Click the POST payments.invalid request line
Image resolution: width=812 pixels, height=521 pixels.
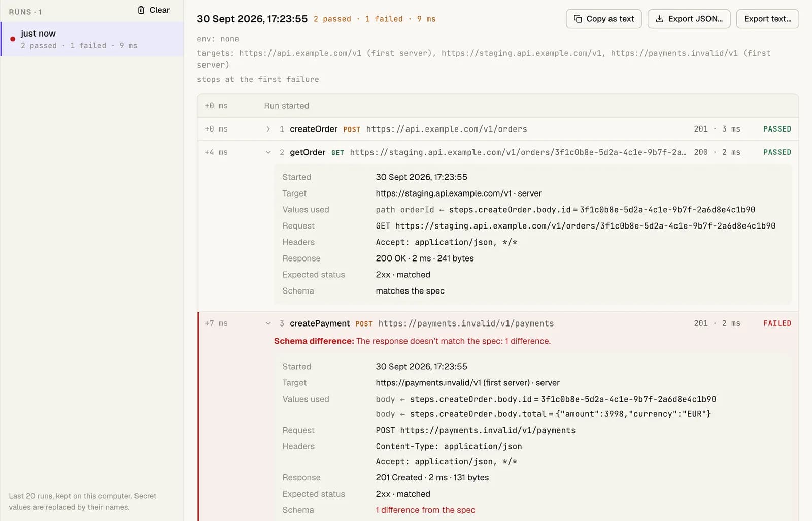(476, 430)
